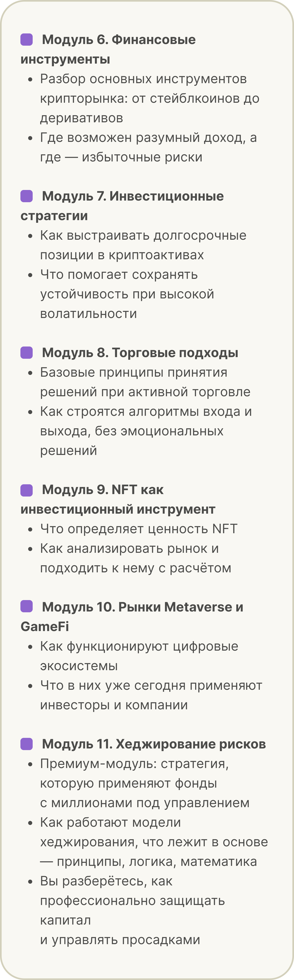Image resolution: width=294 pixels, height=980 pixels.
Task: Select the Модуль 10. Рынки Metaverse и GameFi heading
Action: tap(132, 617)
